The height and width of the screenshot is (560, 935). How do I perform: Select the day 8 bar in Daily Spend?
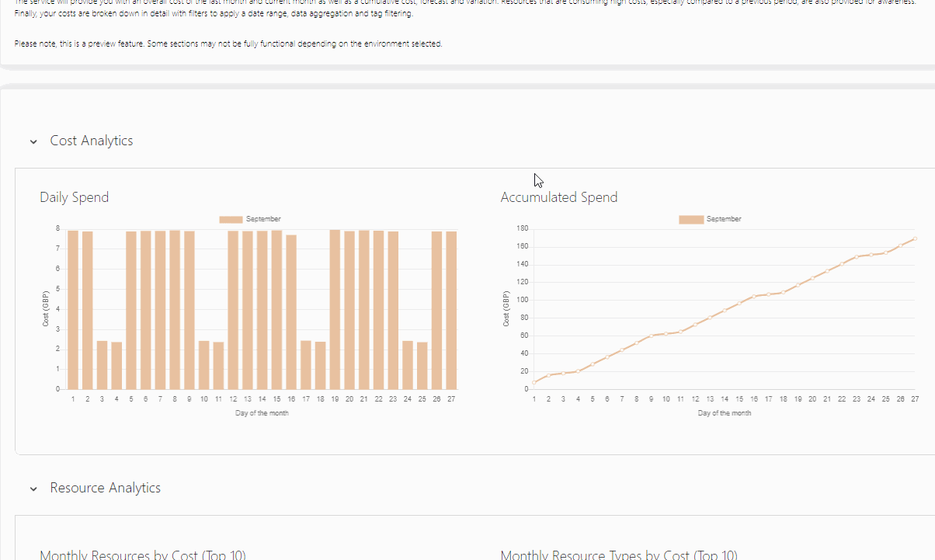tap(175, 310)
